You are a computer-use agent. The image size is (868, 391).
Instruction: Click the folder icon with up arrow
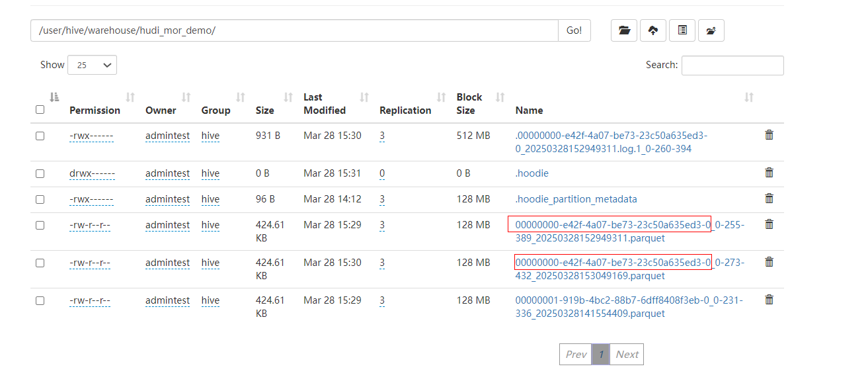point(711,30)
